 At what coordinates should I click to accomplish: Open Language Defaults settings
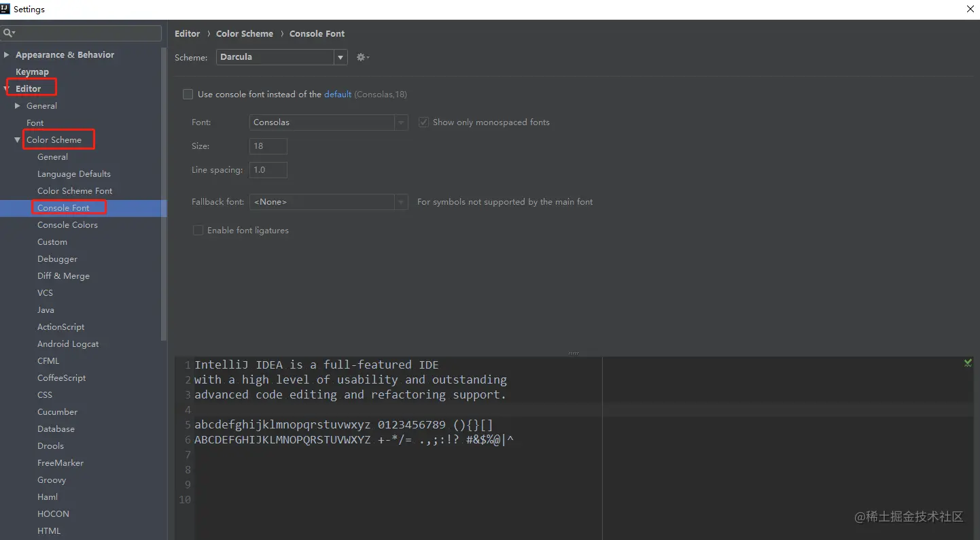tap(74, 173)
